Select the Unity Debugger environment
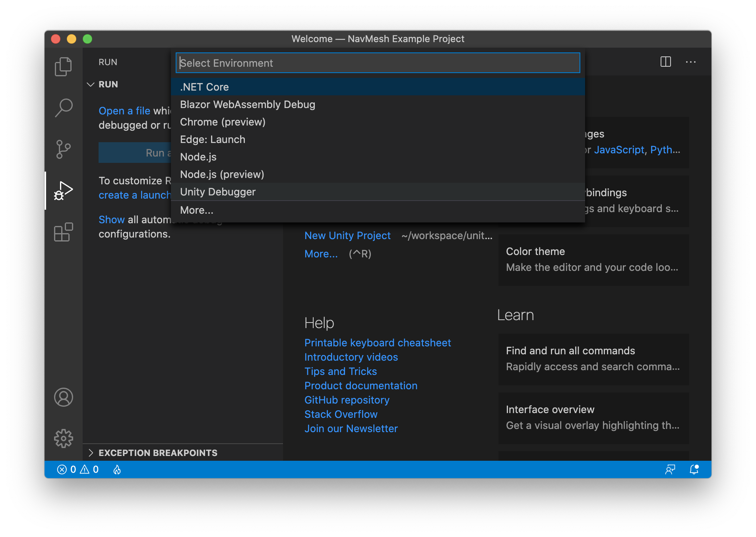 coord(218,192)
